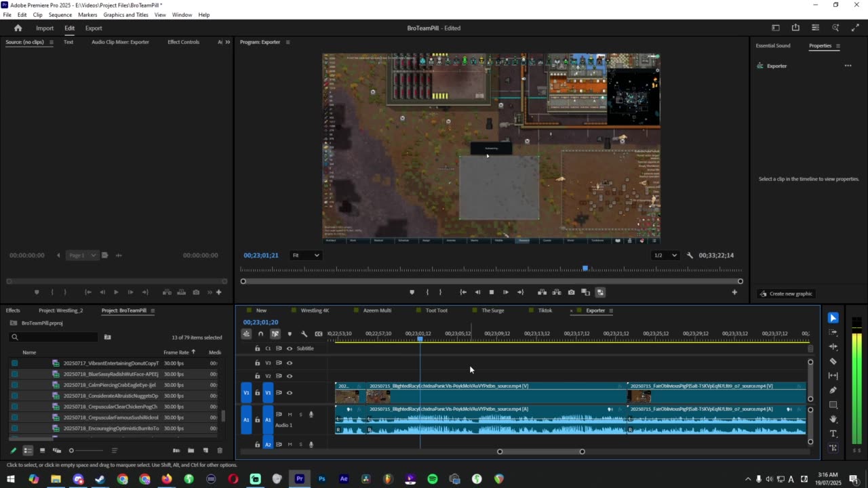Toggle lock on the V3 track
The width and height of the screenshot is (868, 488).
pos(257,363)
